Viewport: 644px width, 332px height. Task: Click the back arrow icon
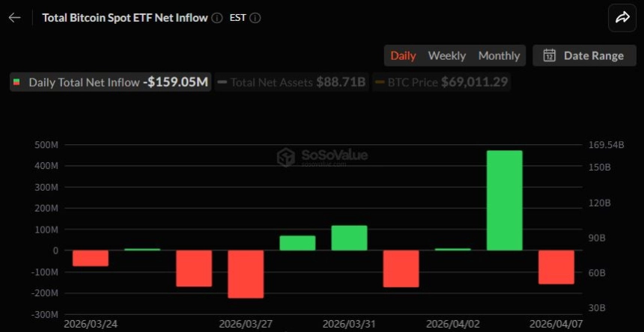tap(14, 17)
